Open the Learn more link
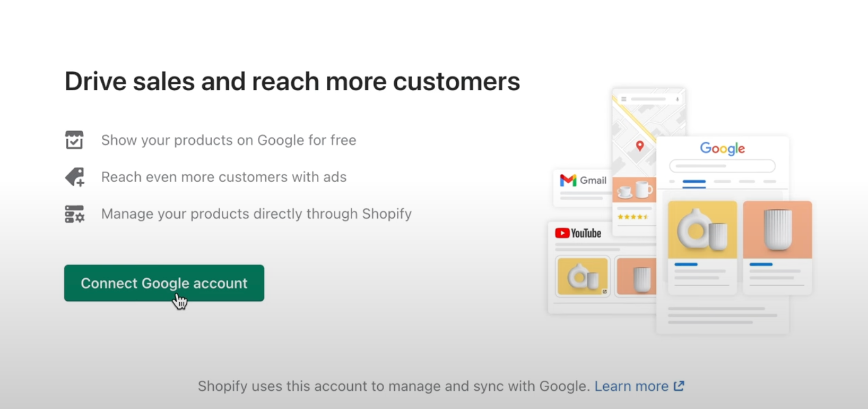This screenshot has height=409, width=868. (x=631, y=386)
